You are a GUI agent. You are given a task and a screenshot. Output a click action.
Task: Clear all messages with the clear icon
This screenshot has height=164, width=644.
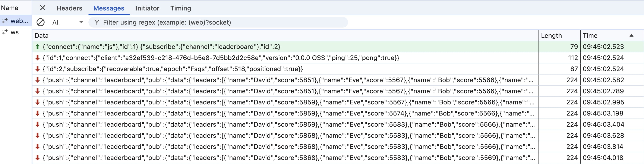tap(41, 22)
